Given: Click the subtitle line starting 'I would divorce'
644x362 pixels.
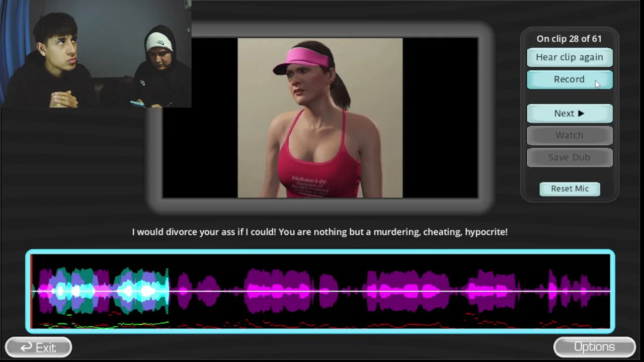Looking at the screenshot, I should (x=320, y=232).
